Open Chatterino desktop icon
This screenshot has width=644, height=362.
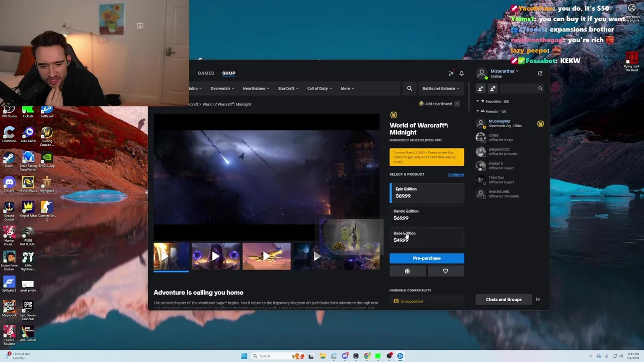coord(9,135)
